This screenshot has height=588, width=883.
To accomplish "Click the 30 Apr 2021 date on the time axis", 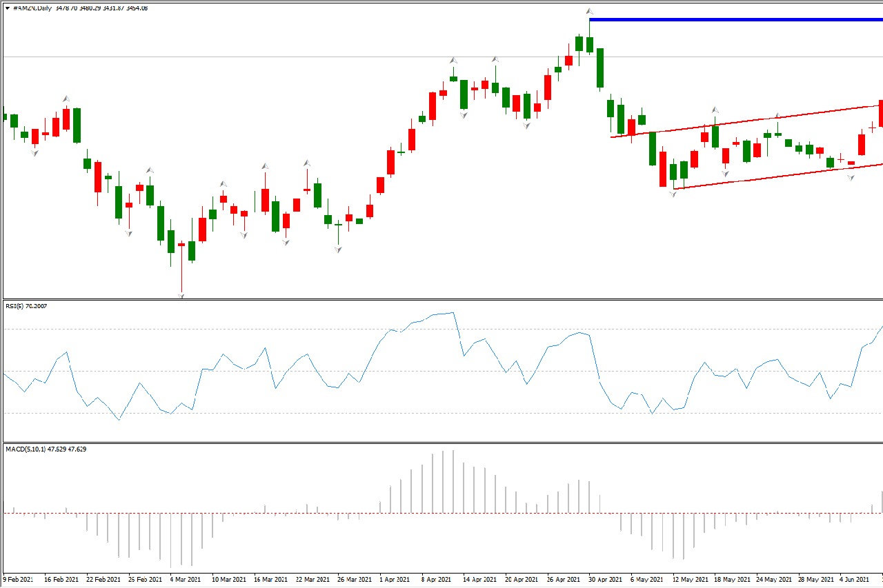I will [x=608, y=580].
